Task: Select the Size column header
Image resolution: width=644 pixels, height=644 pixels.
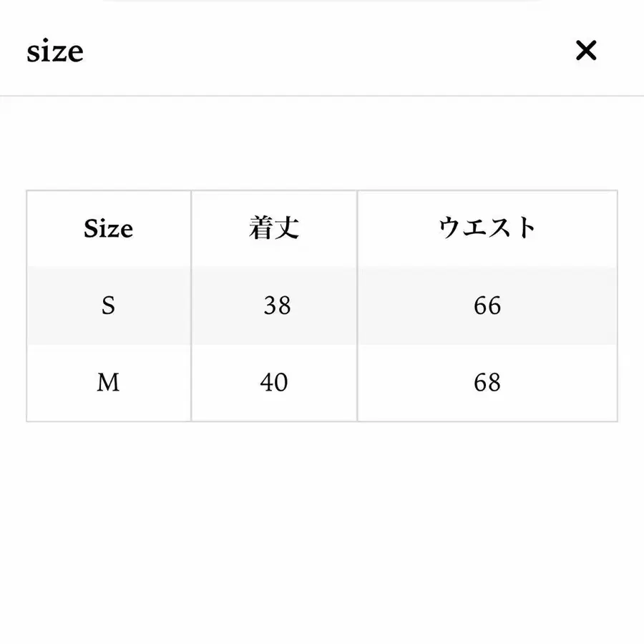Action: pyautogui.click(x=109, y=229)
